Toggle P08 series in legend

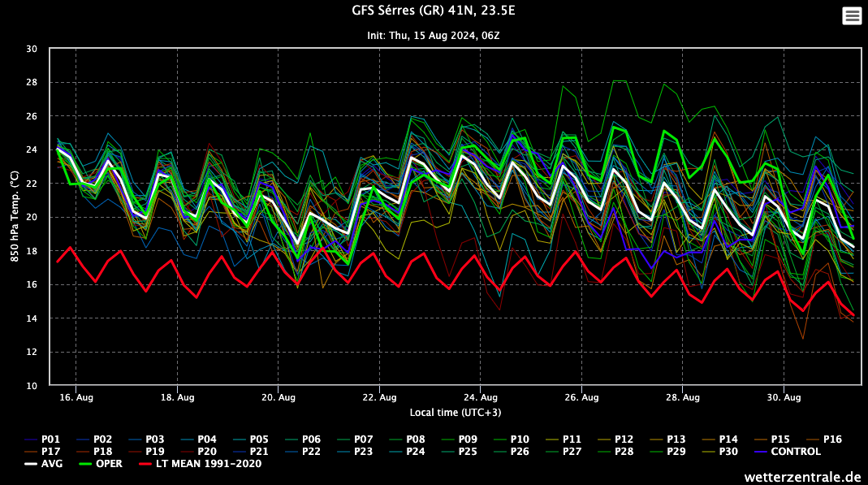click(x=408, y=439)
